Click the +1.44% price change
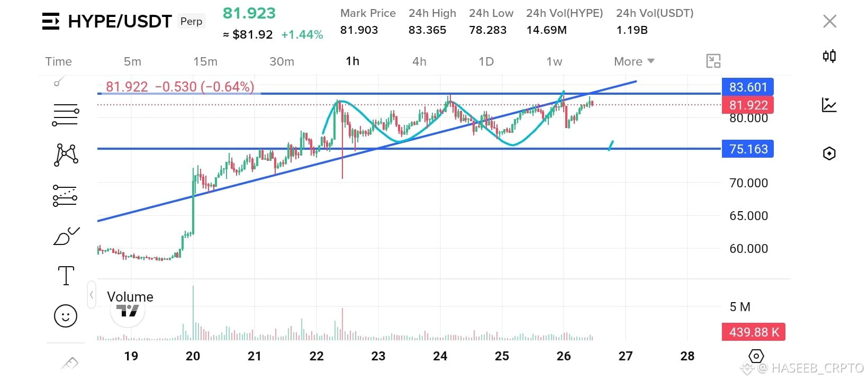Image resolution: width=868 pixels, height=381 pixels. click(302, 35)
